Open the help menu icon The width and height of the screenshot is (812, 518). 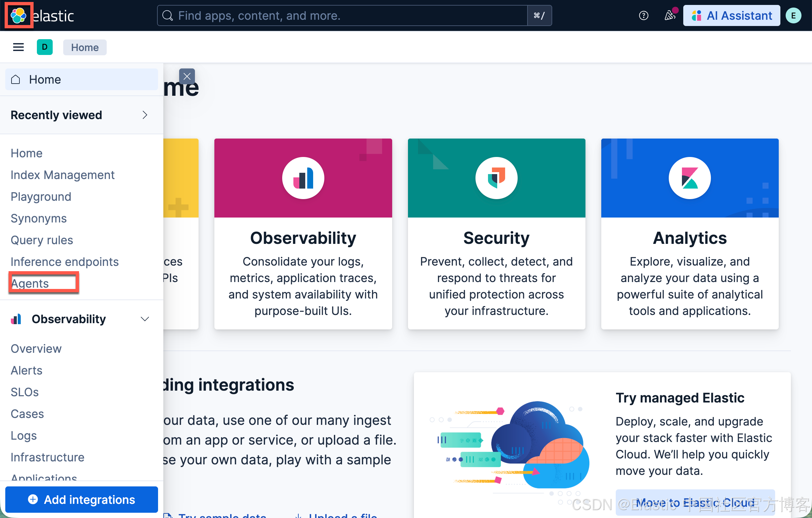click(643, 15)
